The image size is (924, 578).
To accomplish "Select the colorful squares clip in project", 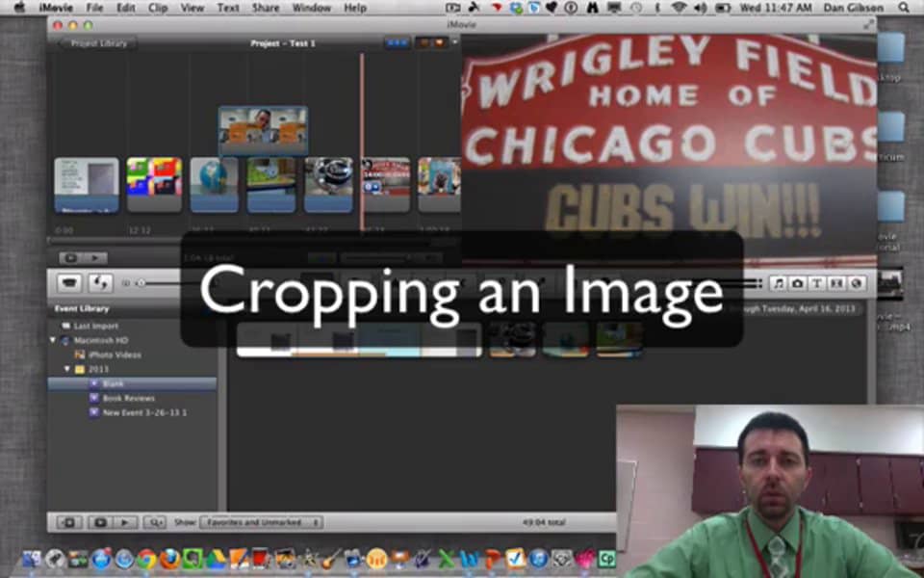I will (154, 185).
